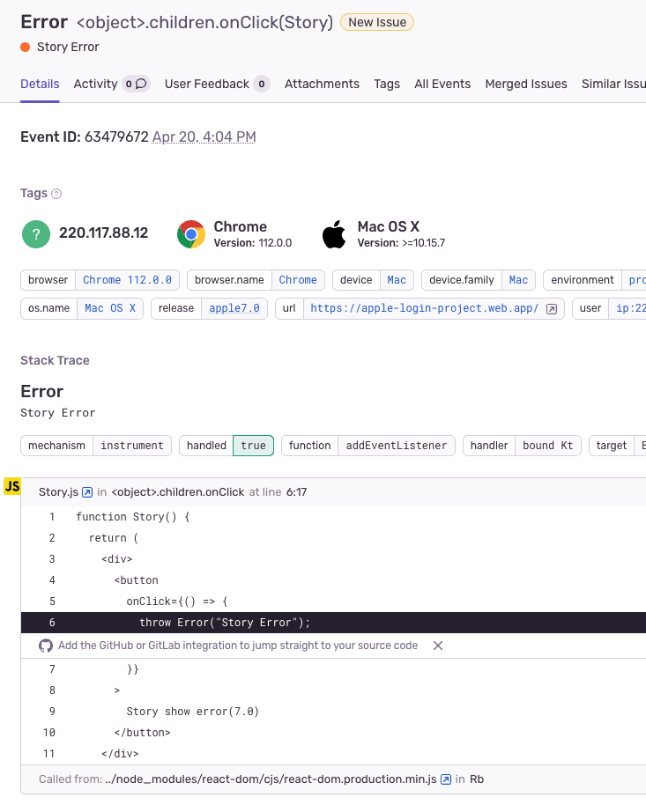The image size is (646, 812).
Task: Click the mechanism instrument pill
Action: (x=96, y=446)
